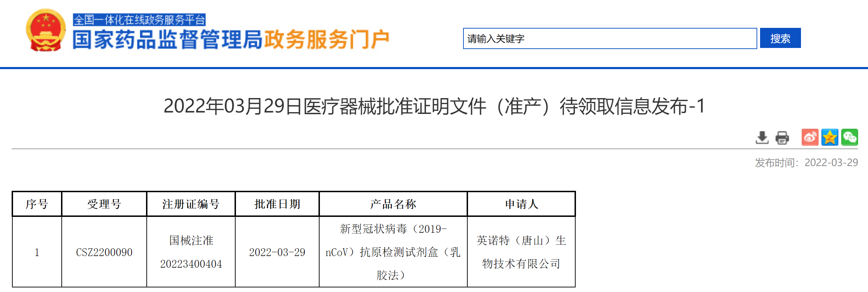Click the 受理号 column header
868x292 pixels.
104,204
